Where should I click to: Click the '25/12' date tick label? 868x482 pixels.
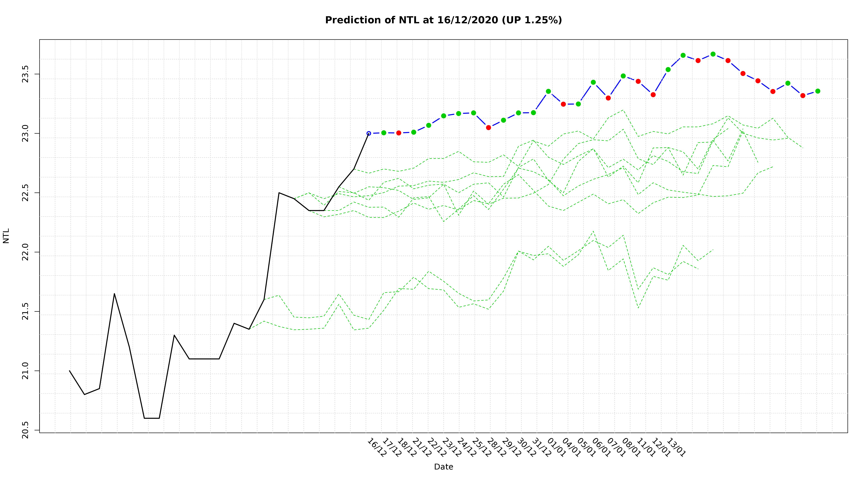482,448
